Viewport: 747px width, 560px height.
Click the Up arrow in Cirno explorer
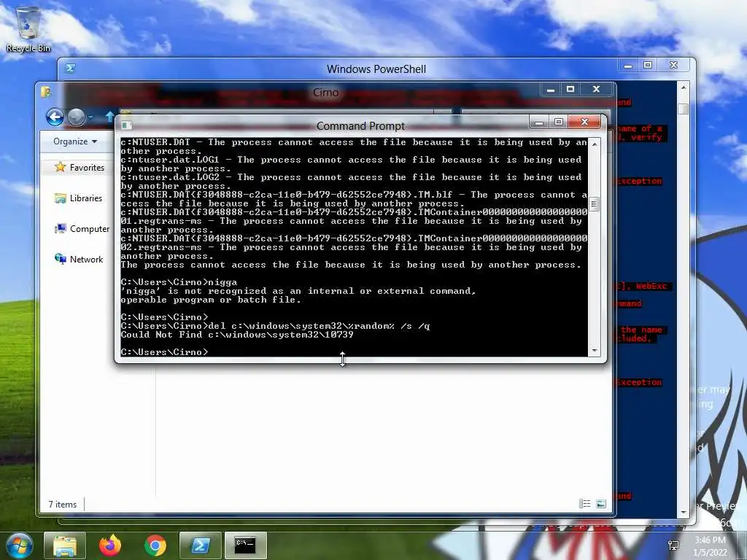pyautogui.click(x=109, y=117)
